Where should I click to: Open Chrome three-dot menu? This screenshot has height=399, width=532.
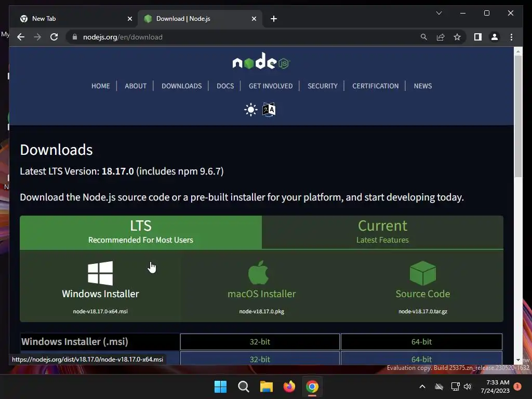pyautogui.click(x=511, y=37)
